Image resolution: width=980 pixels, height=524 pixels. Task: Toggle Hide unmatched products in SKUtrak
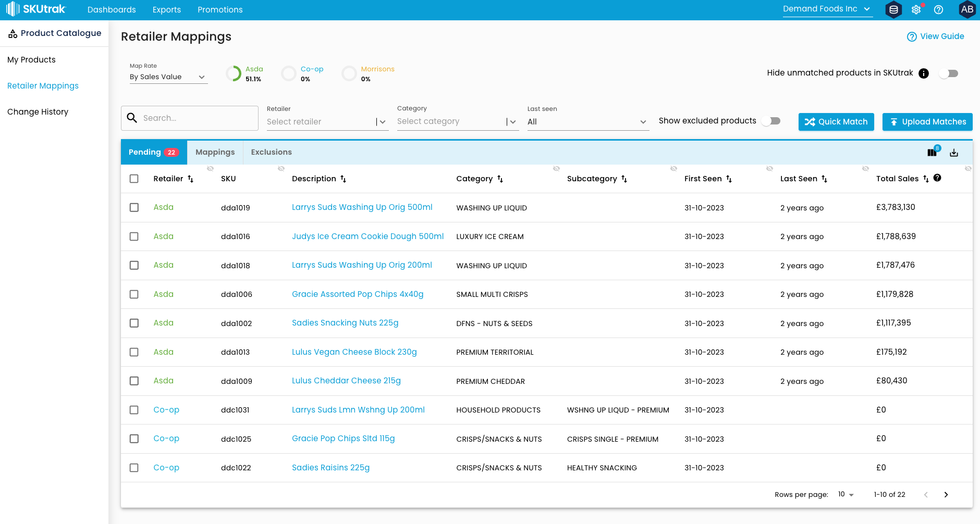949,73
